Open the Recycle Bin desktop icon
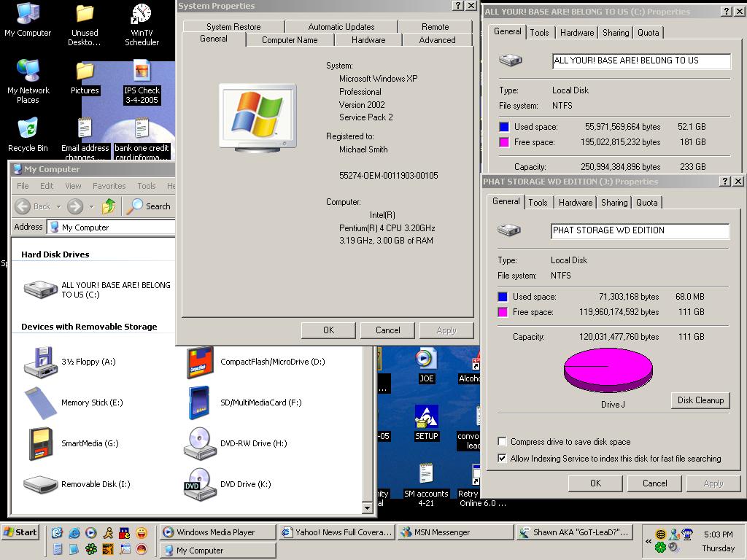 coord(28,136)
